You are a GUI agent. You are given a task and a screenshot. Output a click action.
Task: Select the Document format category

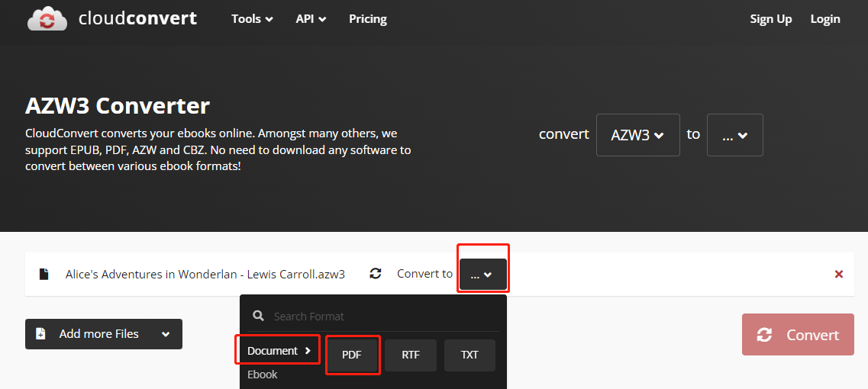point(279,351)
